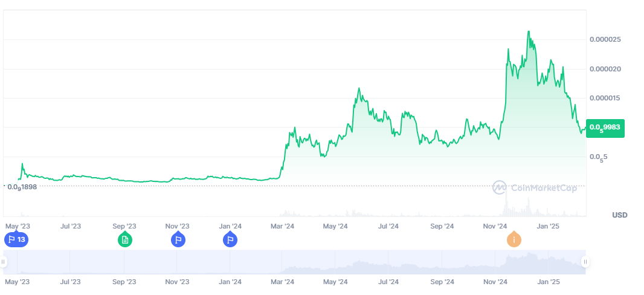Open the blue flag marker under Jan '24

[x=230, y=240]
